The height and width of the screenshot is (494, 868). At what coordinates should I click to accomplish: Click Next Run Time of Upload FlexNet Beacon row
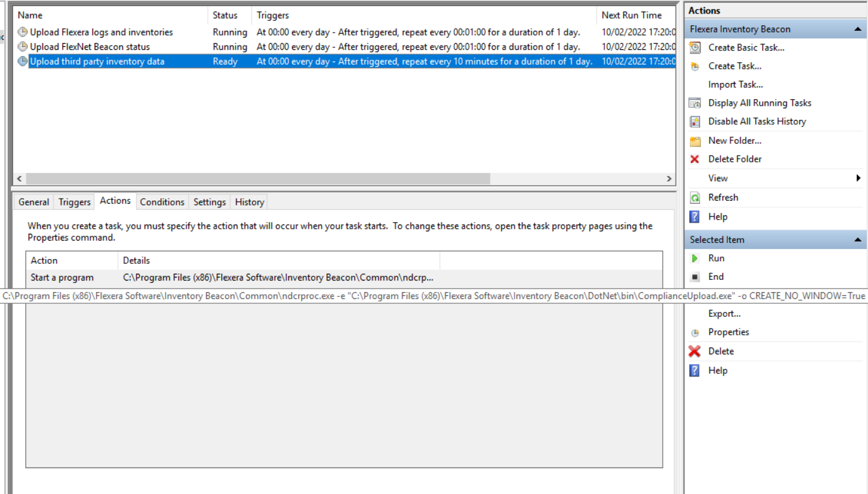click(x=638, y=47)
